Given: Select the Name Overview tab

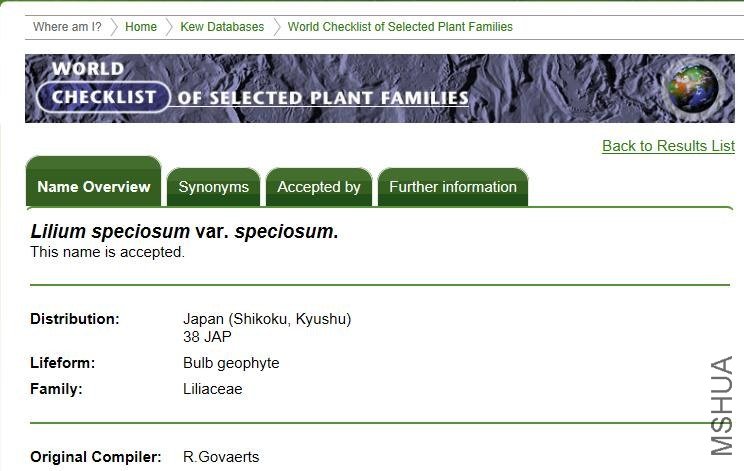Looking at the screenshot, I should click(x=93, y=187).
